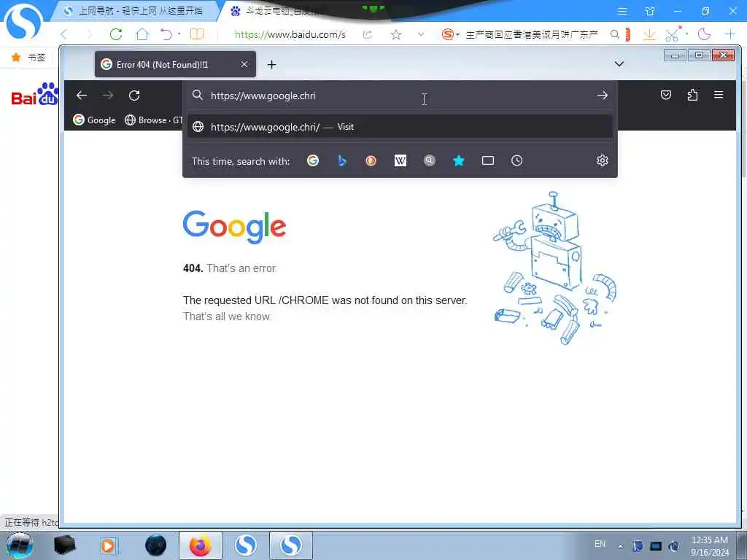Bookmark page with Sogou star icon
The height and width of the screenshot is (560, 747).
pos(396,34)
